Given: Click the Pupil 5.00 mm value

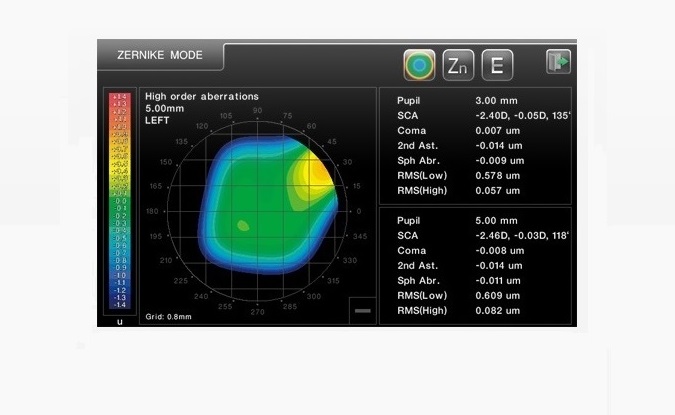Looking at the screenshot, I should [496, 221].
